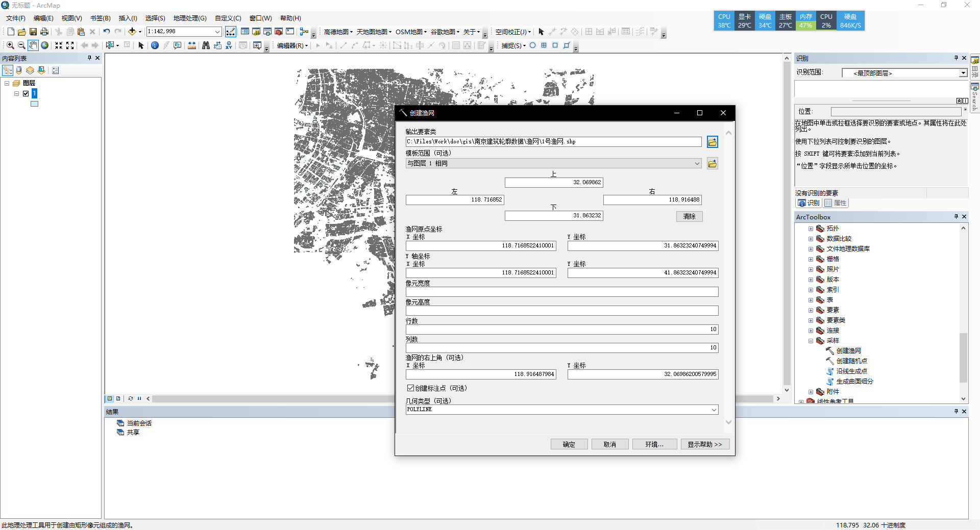Click the 当前会话 item in Results panel
The image size is (980, 530).
pos(139,423)
